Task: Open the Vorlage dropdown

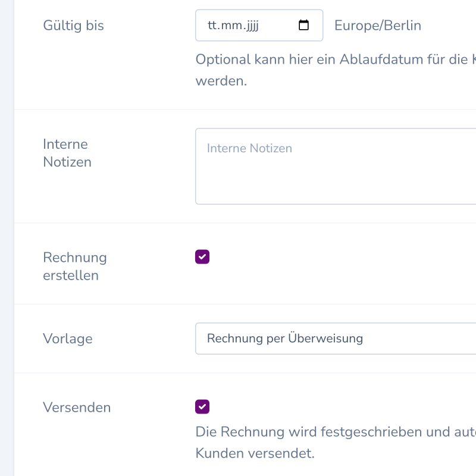Action: click(336, 339)
